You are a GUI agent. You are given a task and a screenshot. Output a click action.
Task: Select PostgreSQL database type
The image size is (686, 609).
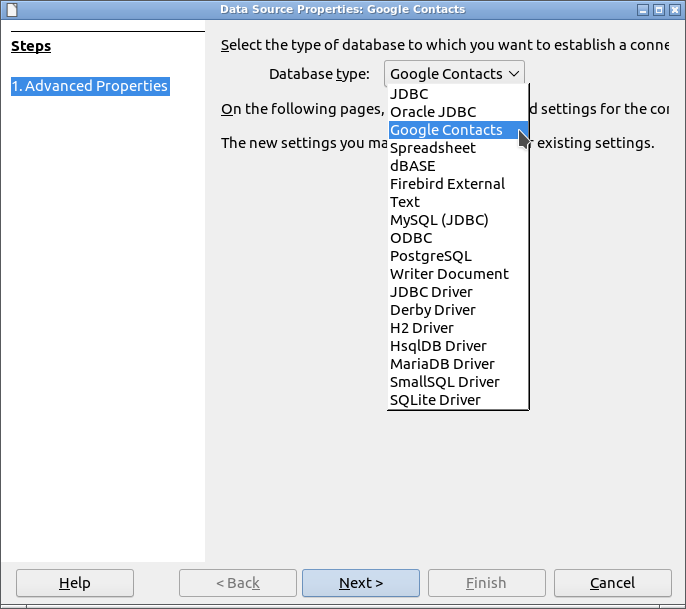click(x=458, y=256)
